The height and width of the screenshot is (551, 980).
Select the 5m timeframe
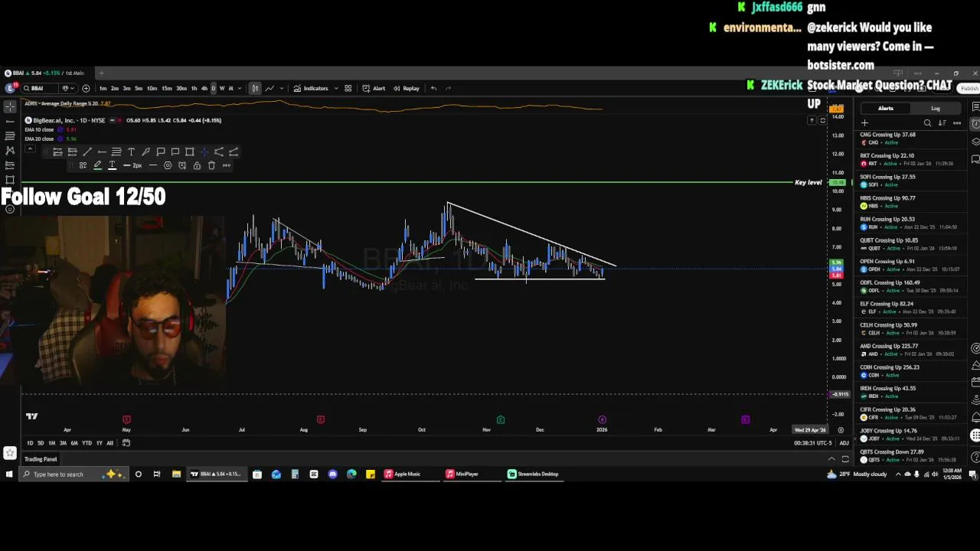coord(139,88)
